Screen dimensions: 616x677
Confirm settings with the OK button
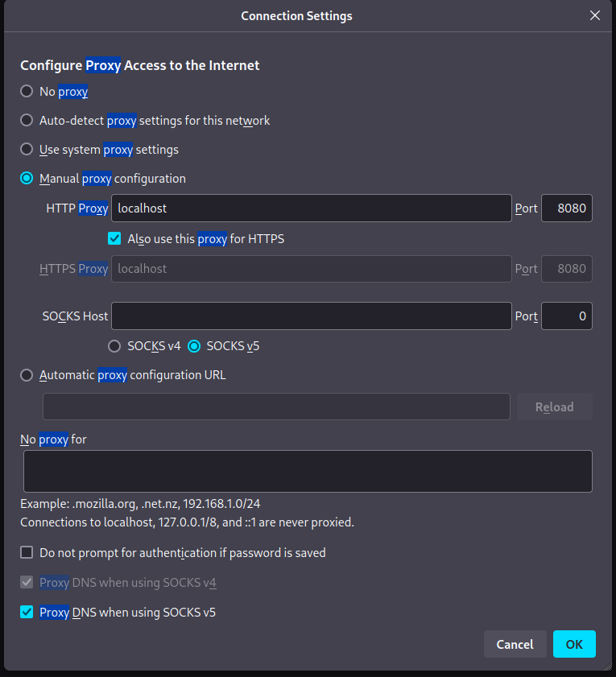[574, 644]
